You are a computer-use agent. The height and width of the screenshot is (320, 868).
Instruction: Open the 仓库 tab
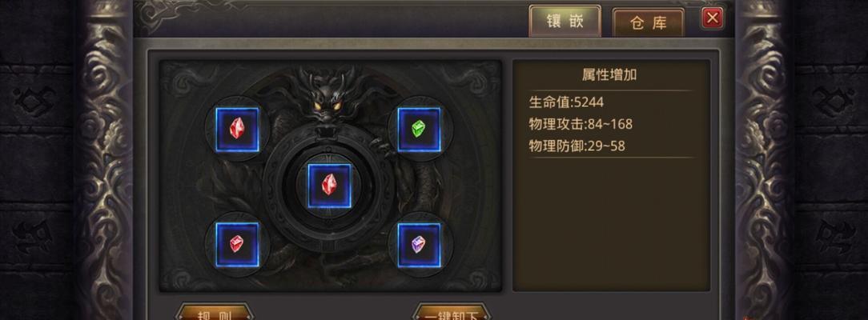[x=649, y=23]
